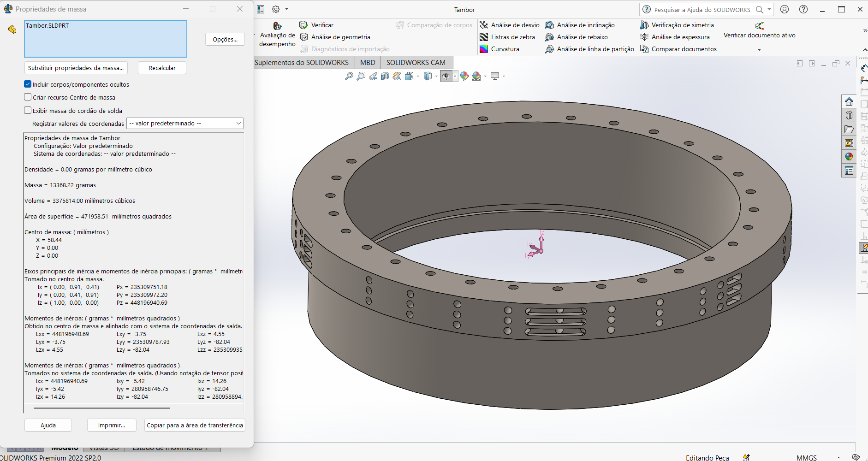Image resolution: width=868 pixels, height=461 pixels.
Task: Select the Listras de zebra tool
Action: [x=507, y=37]
